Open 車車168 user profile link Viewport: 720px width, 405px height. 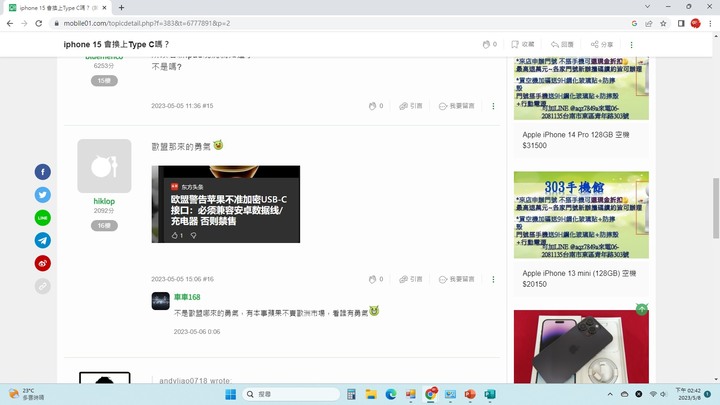pyautogui.click(x=187, y=297)
